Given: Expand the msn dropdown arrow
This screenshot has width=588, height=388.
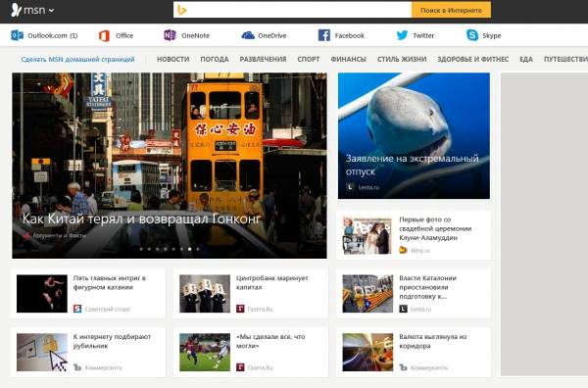Looking at the screenshot, I should pos(51,11).
